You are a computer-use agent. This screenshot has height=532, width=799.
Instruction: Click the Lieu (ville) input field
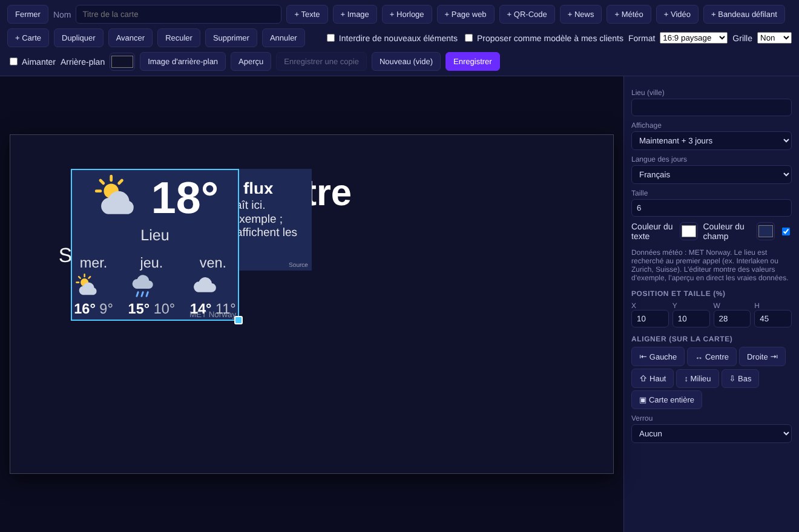[x=711, y=107]
